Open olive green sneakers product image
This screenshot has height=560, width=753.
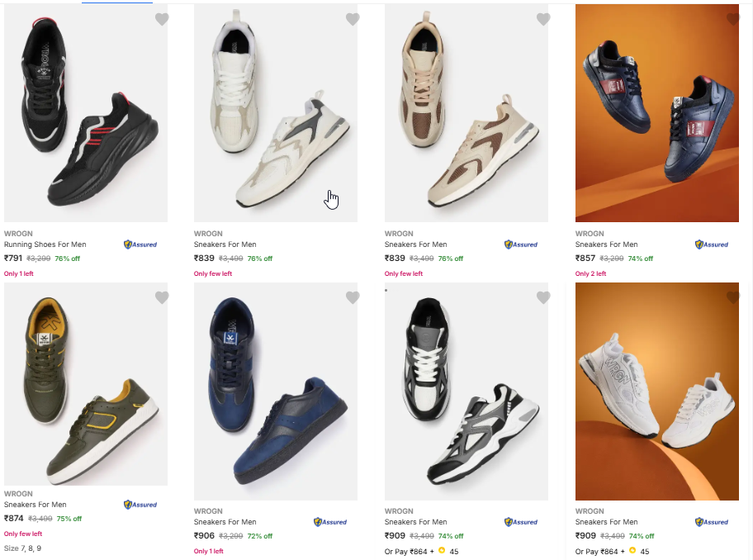[x=86, y=384]
